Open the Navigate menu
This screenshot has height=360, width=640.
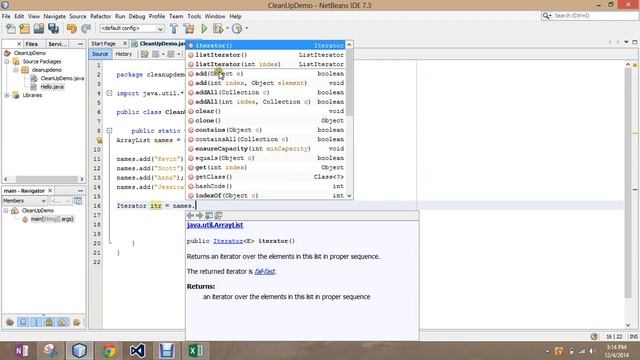click(54, 16)
